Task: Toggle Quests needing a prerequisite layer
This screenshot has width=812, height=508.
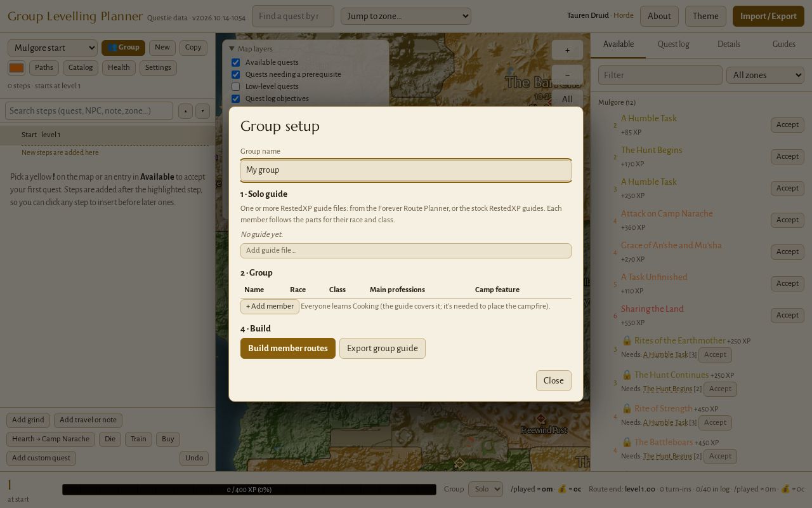Action: (235, 74)
